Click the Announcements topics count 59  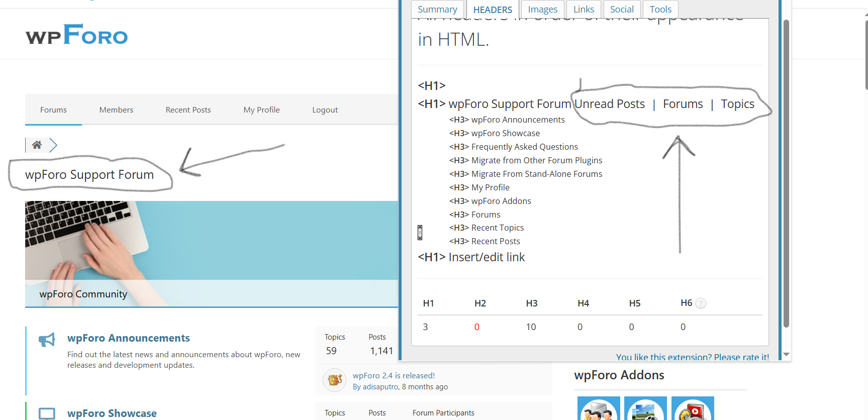coord(331,351)
